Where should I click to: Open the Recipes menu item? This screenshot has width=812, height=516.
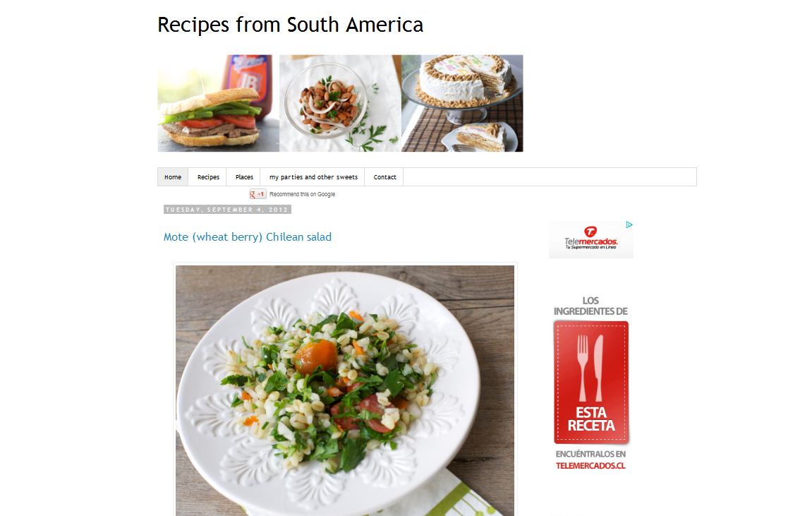coord(208,177)
